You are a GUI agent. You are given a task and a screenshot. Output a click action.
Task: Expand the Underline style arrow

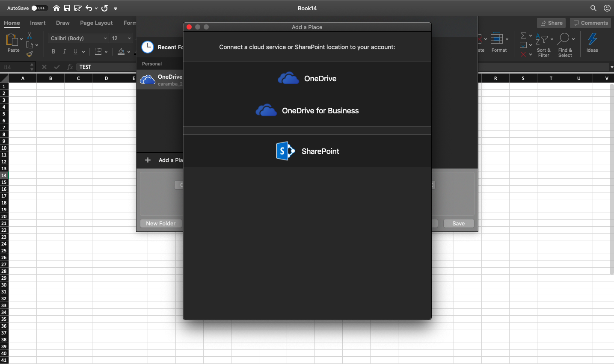[83, 52]
